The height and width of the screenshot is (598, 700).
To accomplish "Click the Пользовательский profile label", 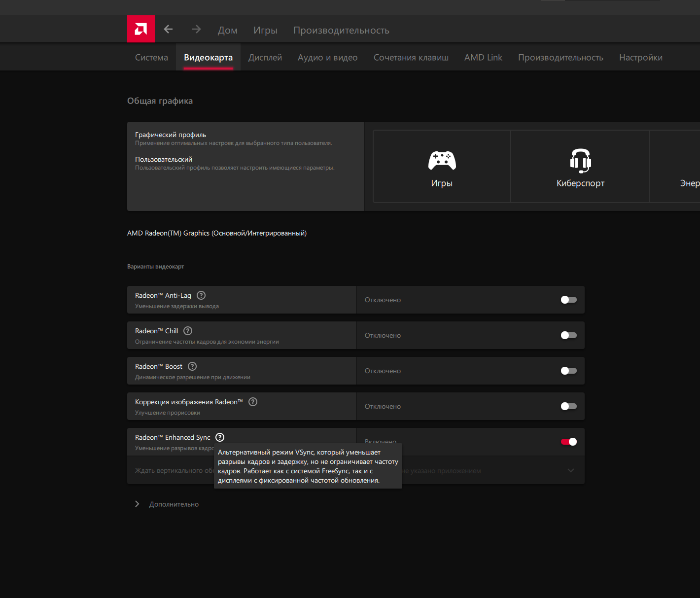I will tap(164, 159).
